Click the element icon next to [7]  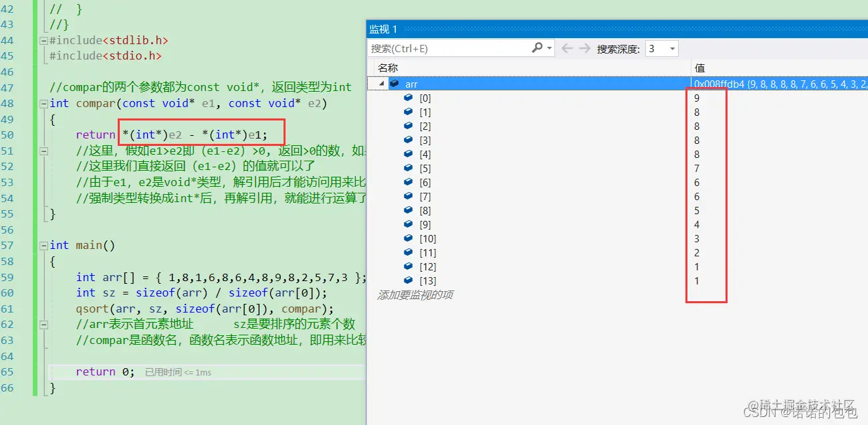(408, 196)
